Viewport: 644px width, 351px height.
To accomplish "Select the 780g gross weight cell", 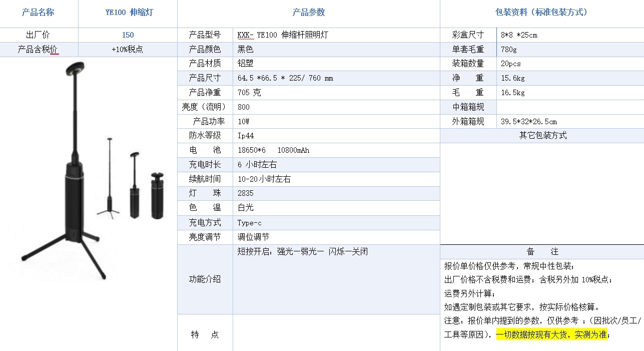I will pyautogui.click(x=570, y=50).
